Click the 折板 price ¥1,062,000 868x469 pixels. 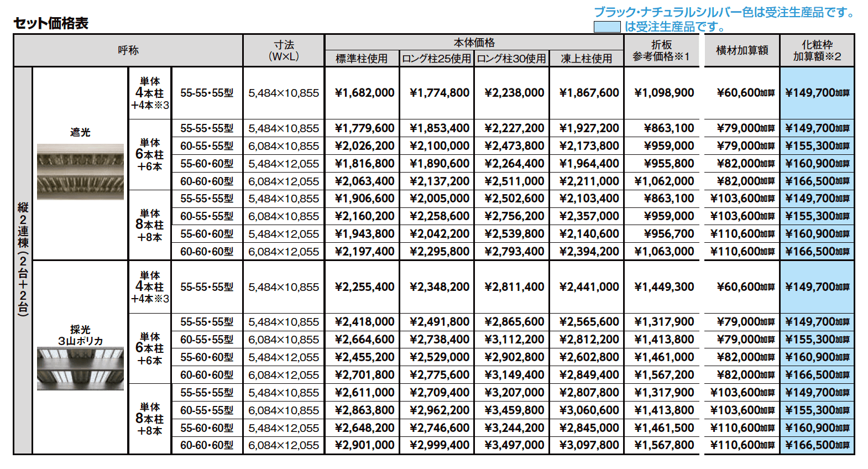pos(664,181)
